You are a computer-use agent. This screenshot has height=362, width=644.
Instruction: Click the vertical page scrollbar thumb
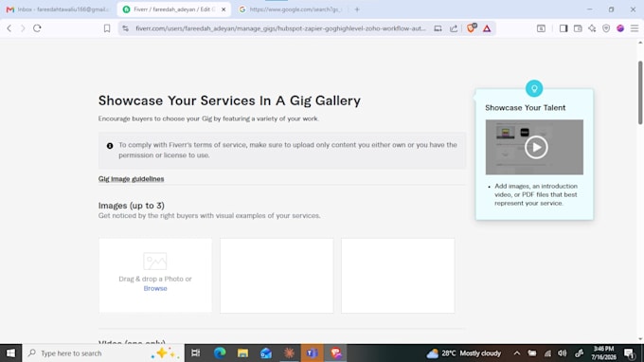click(640, 93)
